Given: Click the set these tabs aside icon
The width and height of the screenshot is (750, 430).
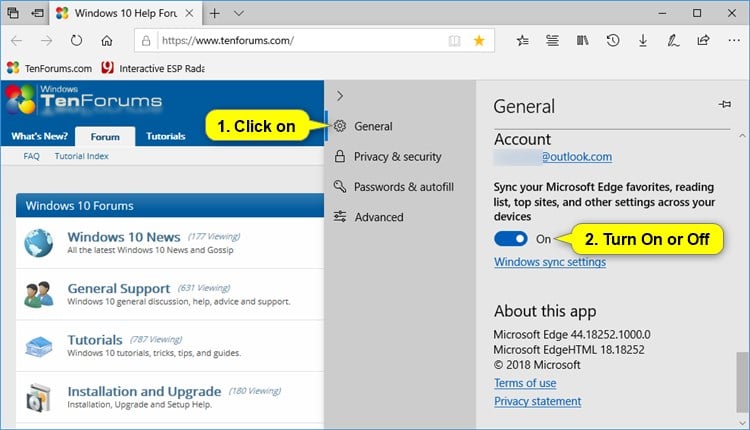Looking at the screenshot, I should point(37,13).
